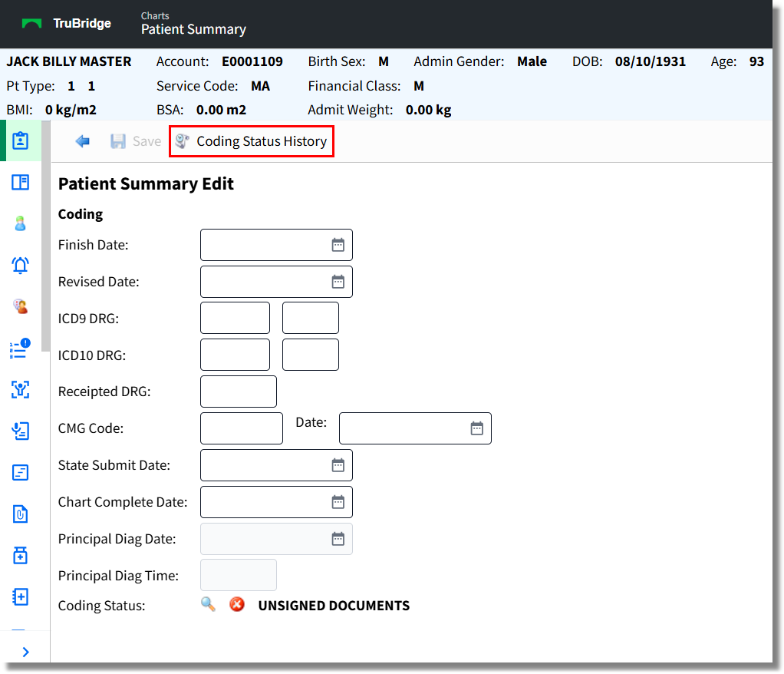784x674 pixels.
Task: Click the Save floppy disk button
Action: pyautogui.click(x=136, y=141)
